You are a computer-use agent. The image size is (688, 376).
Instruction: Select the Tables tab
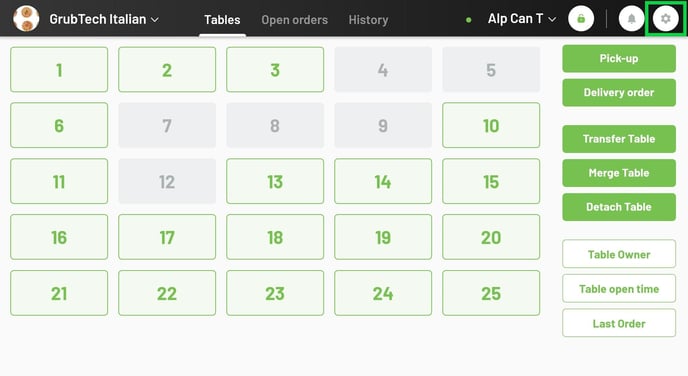(x=222, y=20)
